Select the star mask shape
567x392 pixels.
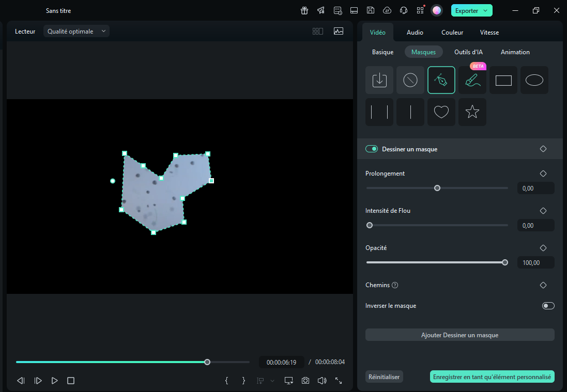[x=472, y=112]
